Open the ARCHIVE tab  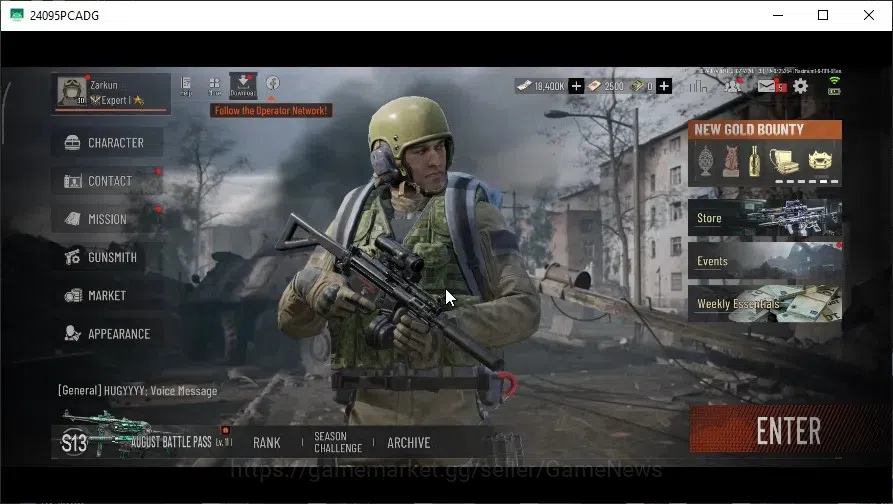click(409, 442)
